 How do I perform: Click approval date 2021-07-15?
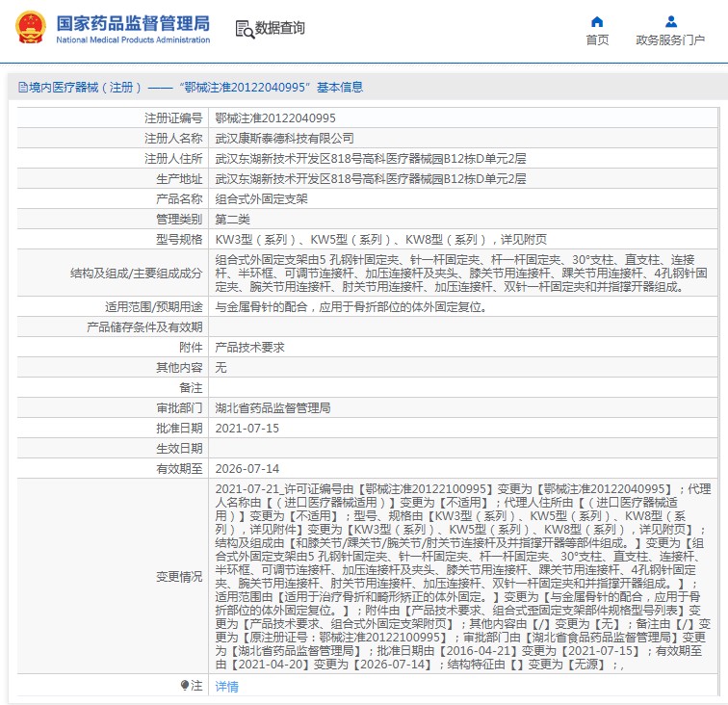247,429
